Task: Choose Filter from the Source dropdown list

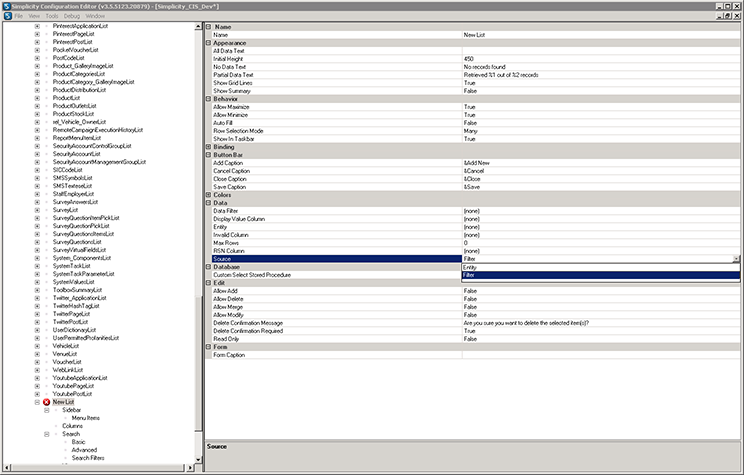Action: (x=601, y=275)
